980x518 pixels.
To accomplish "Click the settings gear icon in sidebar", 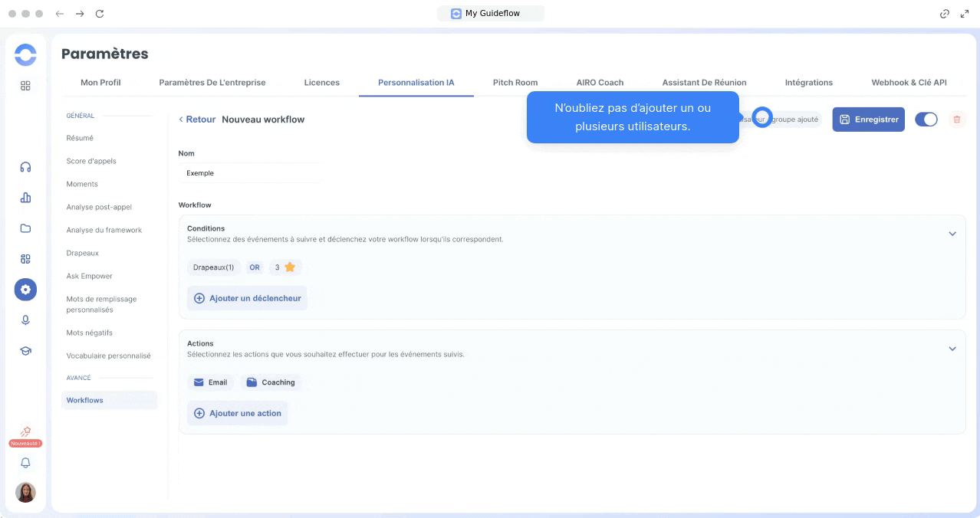I will pyautogui.click(x=25, y=290).
